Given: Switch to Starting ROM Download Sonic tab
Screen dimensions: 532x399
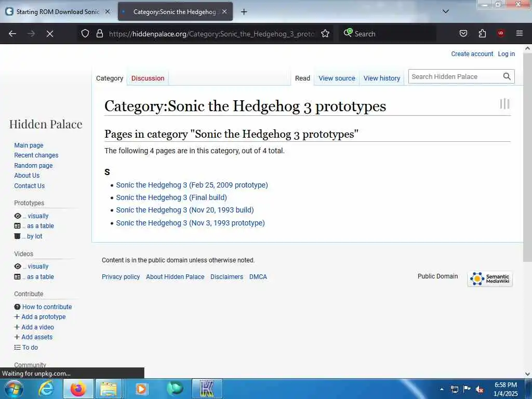Looking at the screenshot, I should click(x=58, y=11).
